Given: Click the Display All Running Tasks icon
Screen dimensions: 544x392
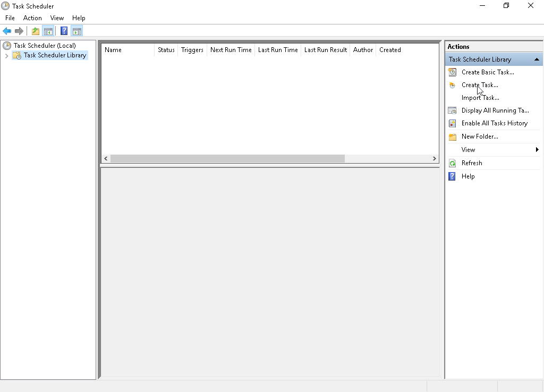Looking at the screenshot, I should [x=452, y=110].
